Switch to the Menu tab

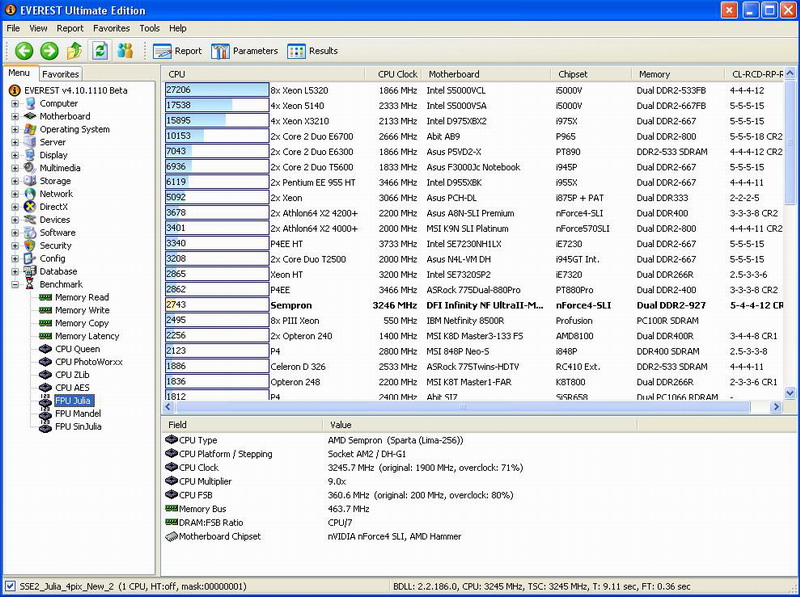[x=19, y=73]
